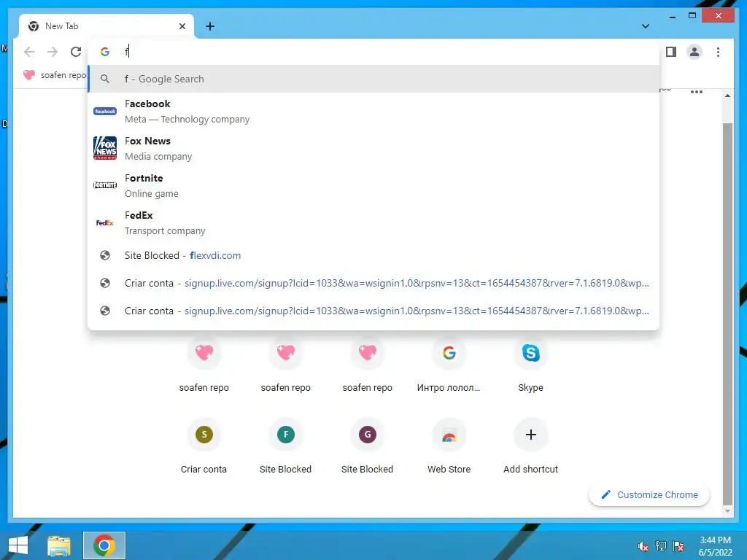Open File Explorer from the taskbar
Screen dimensions: 747x560
tap(59, 545)
